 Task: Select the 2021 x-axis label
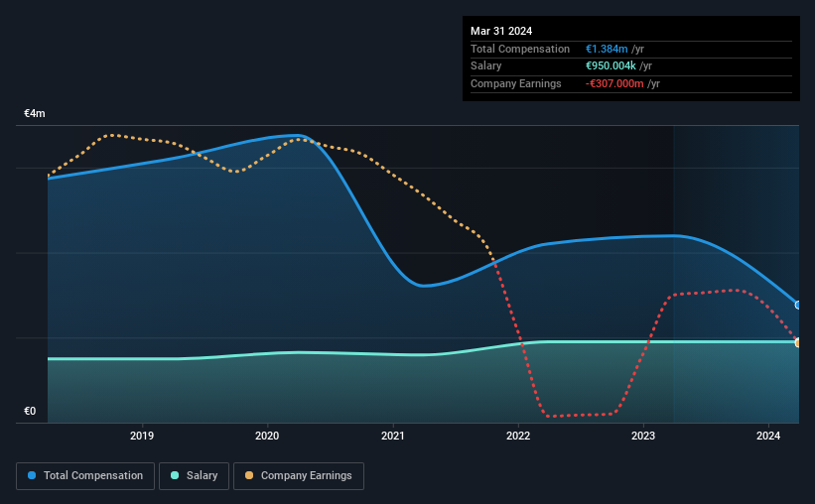tap(392, 436)
